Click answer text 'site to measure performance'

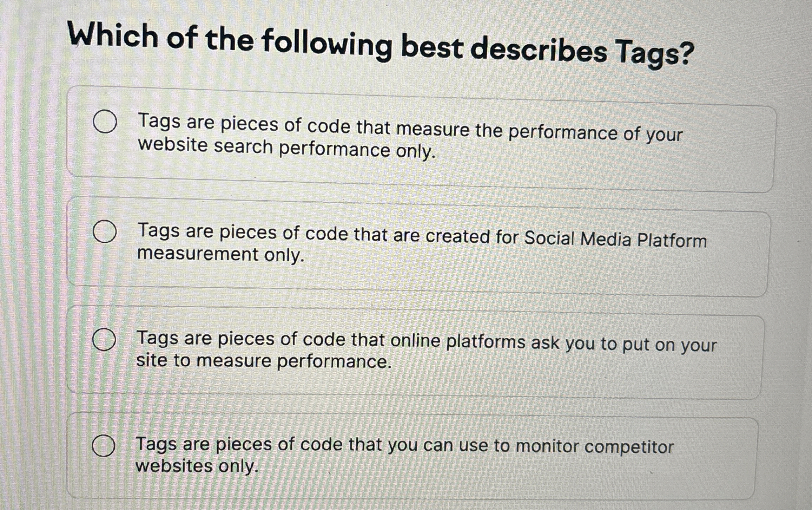(x=263, y=361)
